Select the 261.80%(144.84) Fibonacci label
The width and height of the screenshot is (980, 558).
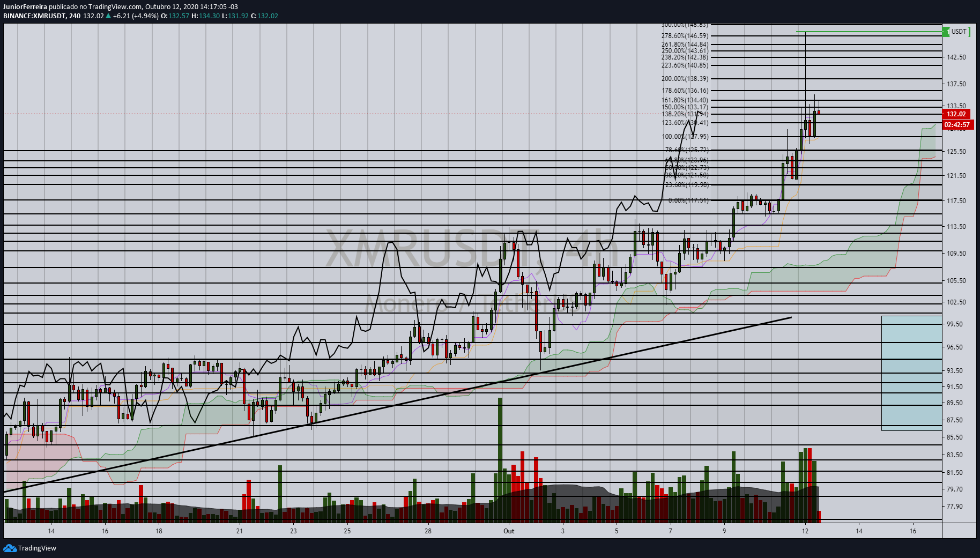[685, 44]
